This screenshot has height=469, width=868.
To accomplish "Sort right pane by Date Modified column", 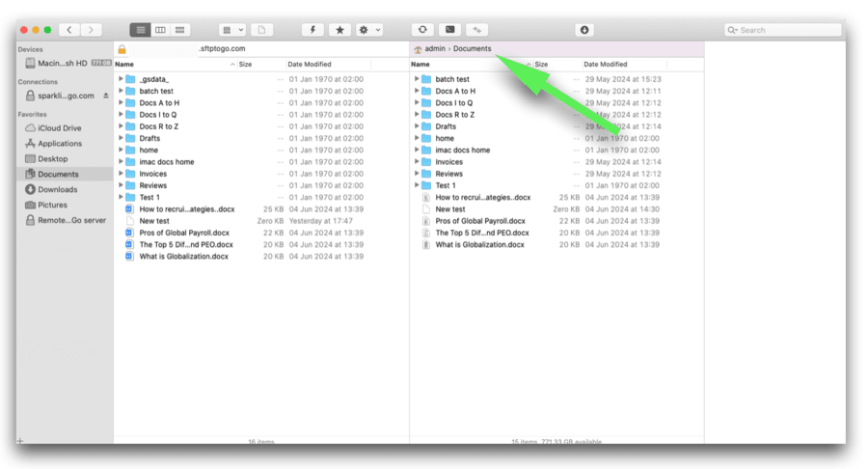I will pos(624,65).
